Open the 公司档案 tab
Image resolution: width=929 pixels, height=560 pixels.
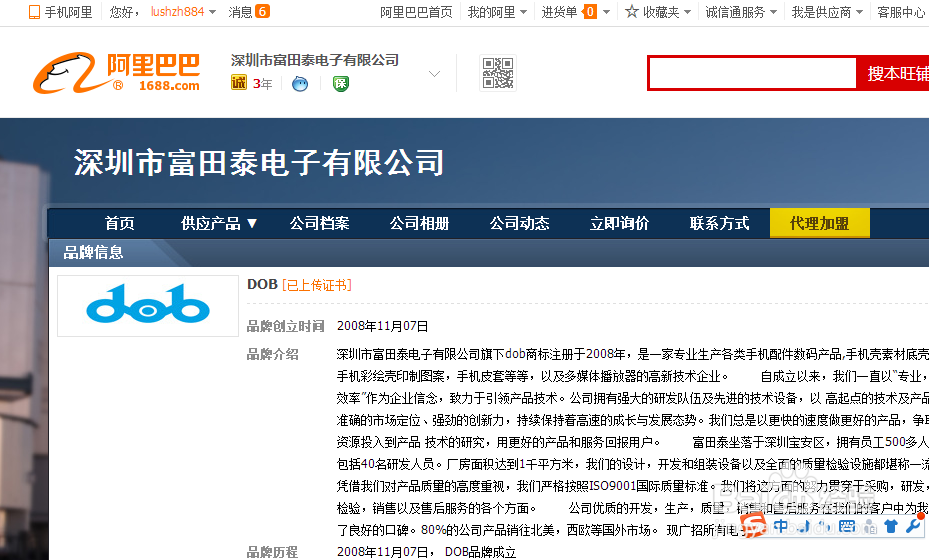[319, 223]
